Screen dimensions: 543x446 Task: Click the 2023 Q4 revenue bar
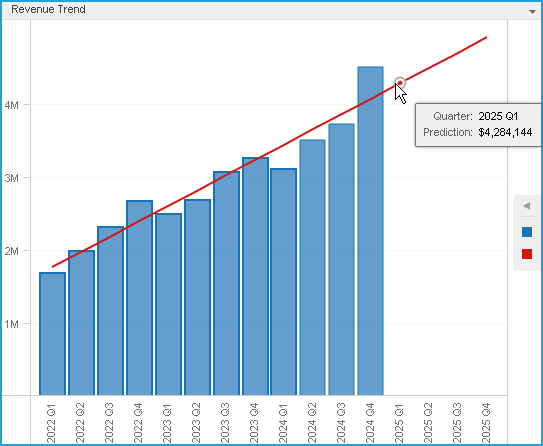(x=255, y=276)
